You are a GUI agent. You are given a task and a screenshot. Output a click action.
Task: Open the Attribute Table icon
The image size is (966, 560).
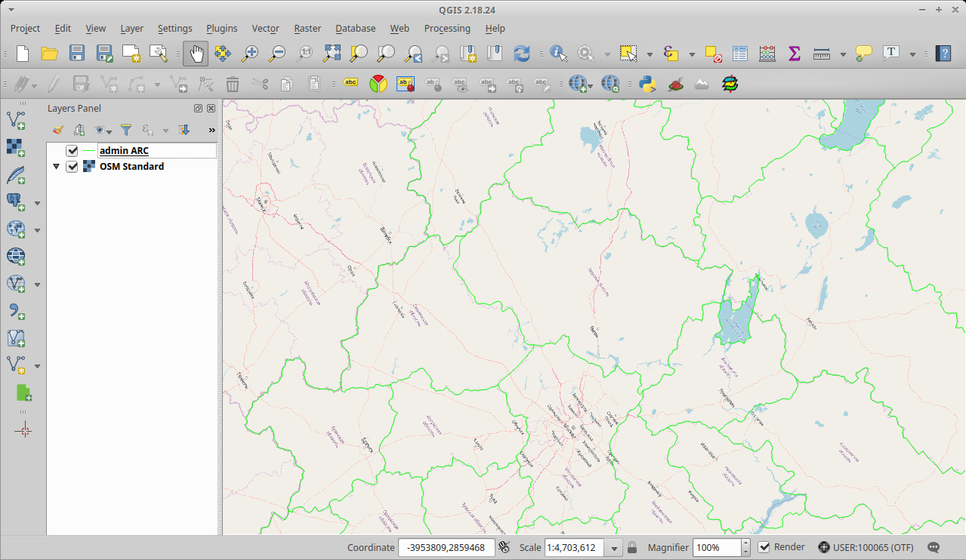(739, 54)
